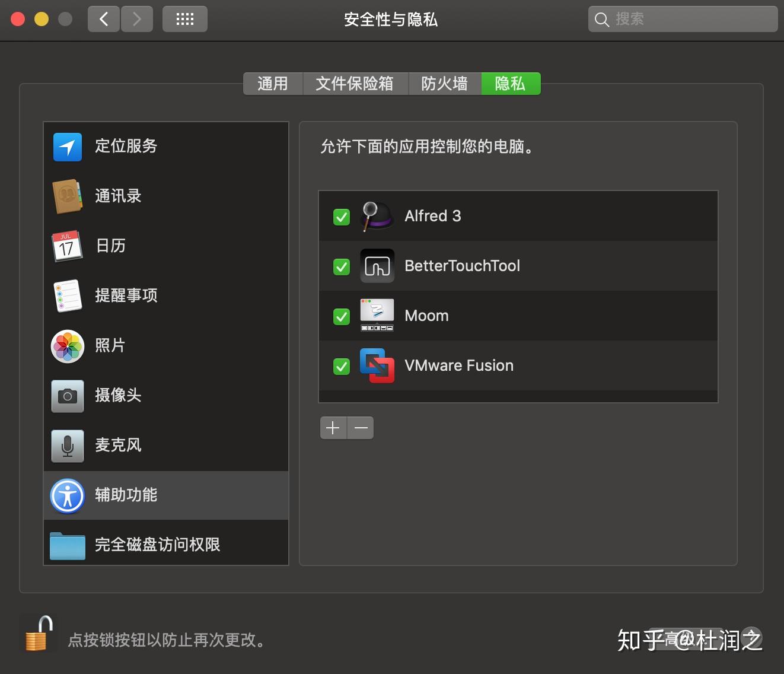
Task: Select the 照片 label in sidebar
Action: [x=110, y=345]
